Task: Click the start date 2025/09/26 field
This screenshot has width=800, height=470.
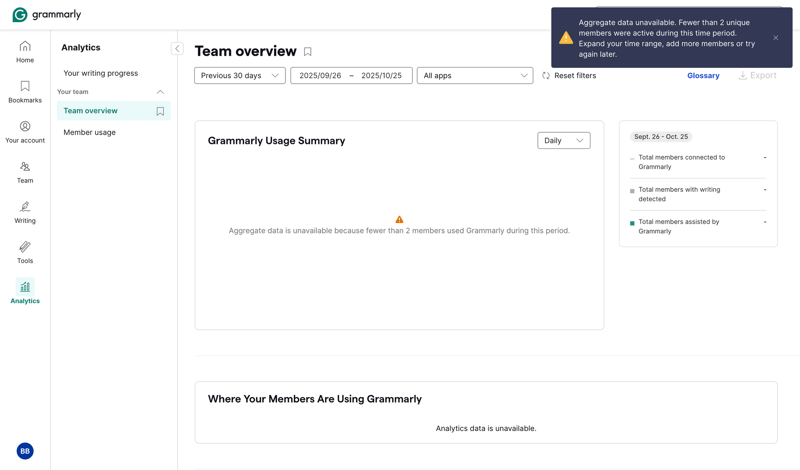Action: point(320,76)
